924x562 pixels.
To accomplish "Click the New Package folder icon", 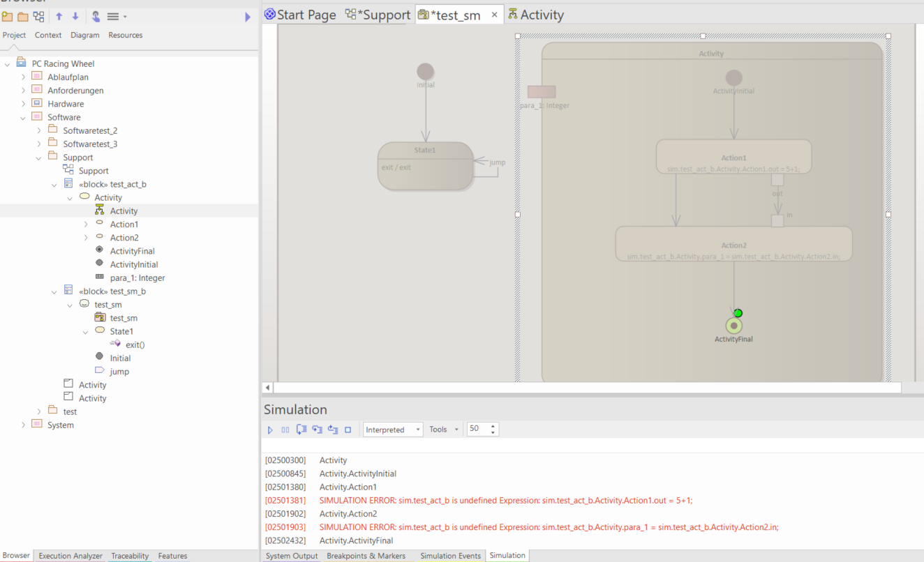I will pos(22,16).
